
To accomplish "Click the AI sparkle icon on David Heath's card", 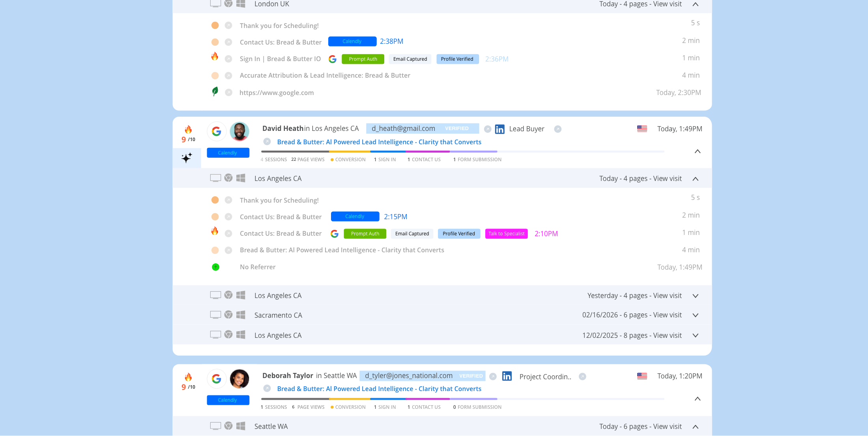I will point(187,158).
